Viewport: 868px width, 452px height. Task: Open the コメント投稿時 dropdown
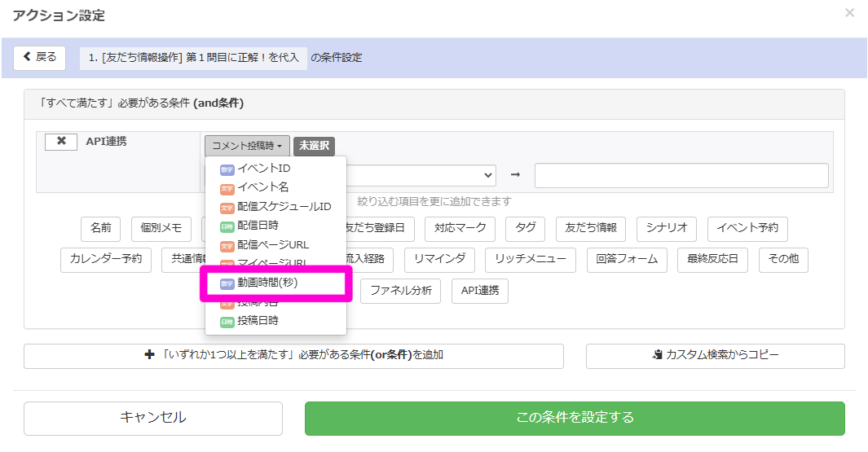click(247, 146)
